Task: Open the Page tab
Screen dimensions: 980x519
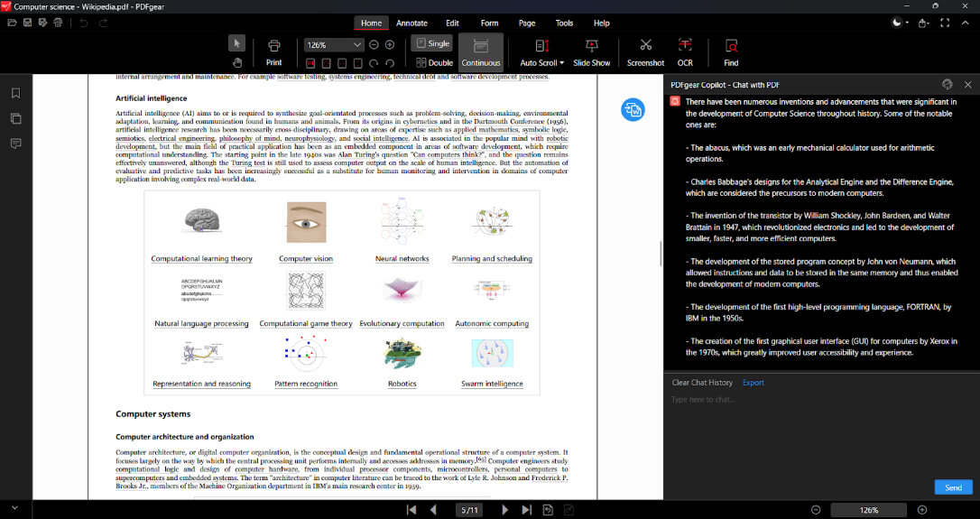Action: 527,23
